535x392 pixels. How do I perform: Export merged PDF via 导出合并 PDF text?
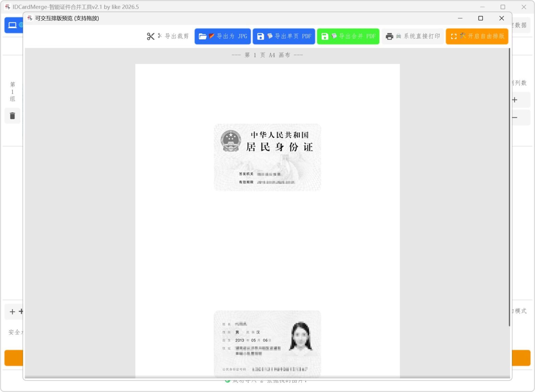tap(357, 36)
